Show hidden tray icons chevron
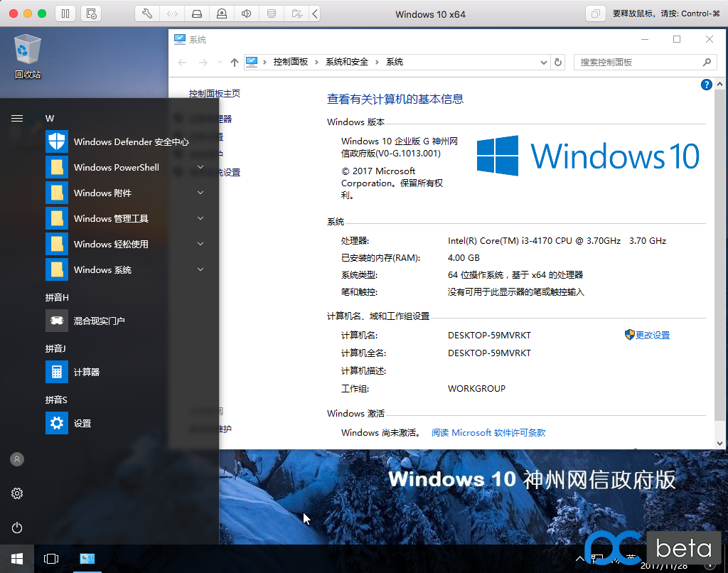This screenshot has width=728, height=573. pyautogui.click(x=580, y=559)
